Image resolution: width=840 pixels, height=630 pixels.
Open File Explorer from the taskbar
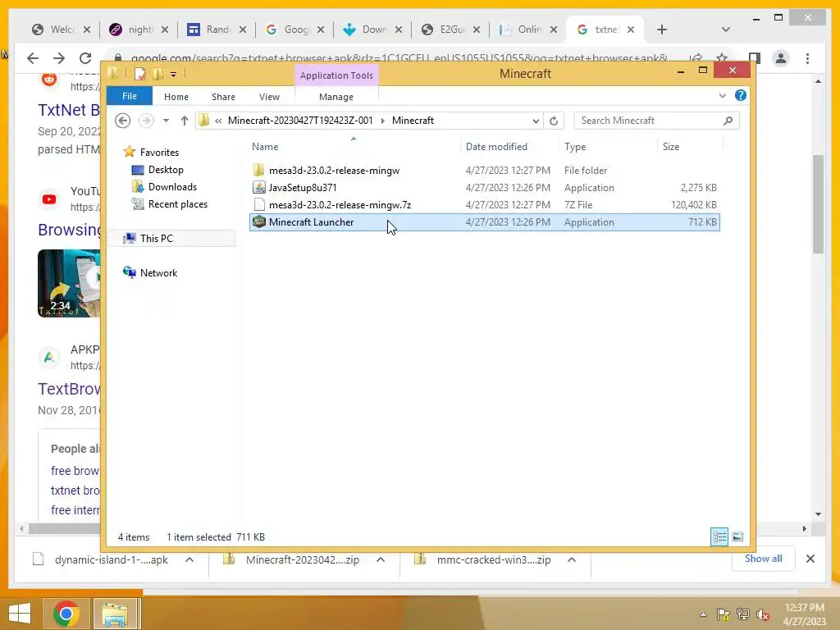[x=115, y=614]
